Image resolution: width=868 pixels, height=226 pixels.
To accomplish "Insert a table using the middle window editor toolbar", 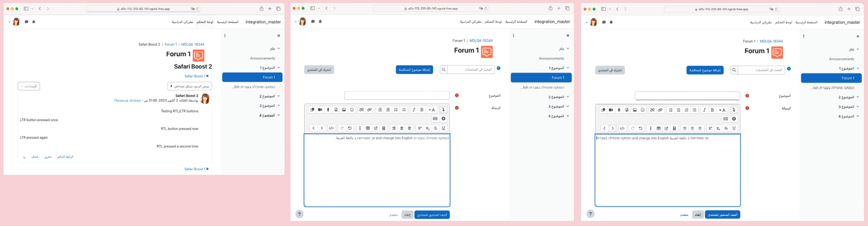I will point(368,128).
